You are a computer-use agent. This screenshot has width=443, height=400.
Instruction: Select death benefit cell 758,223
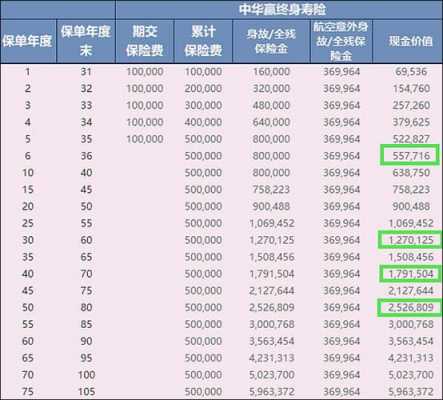(271, 189)
